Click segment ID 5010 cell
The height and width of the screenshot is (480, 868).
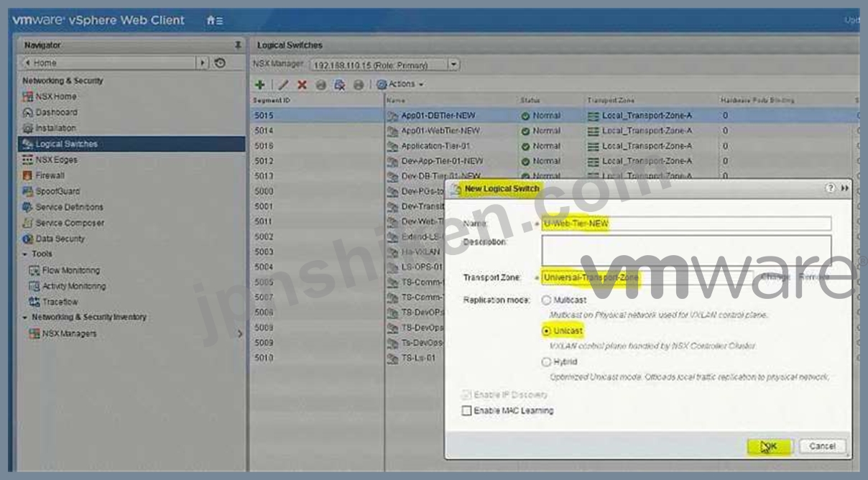click(x=264, y=358)
